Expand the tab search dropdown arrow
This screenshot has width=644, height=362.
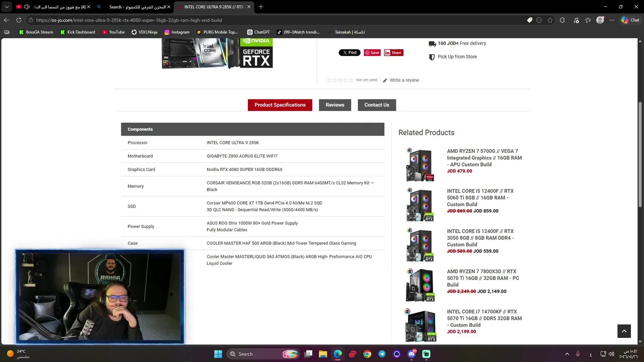[7, 7]
